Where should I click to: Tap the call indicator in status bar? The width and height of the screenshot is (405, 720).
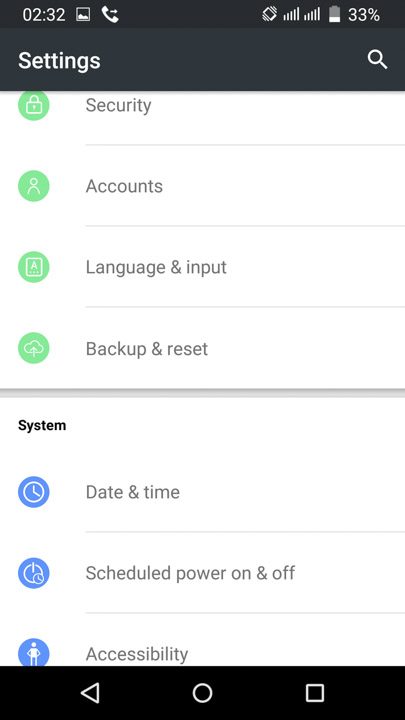pyautogui.click(x=110, y=15)
